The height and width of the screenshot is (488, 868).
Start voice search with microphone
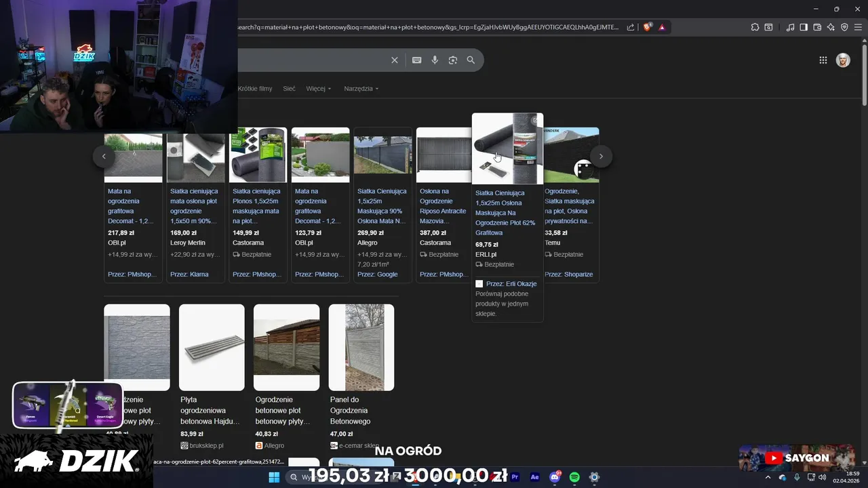[x=435, y=60]
